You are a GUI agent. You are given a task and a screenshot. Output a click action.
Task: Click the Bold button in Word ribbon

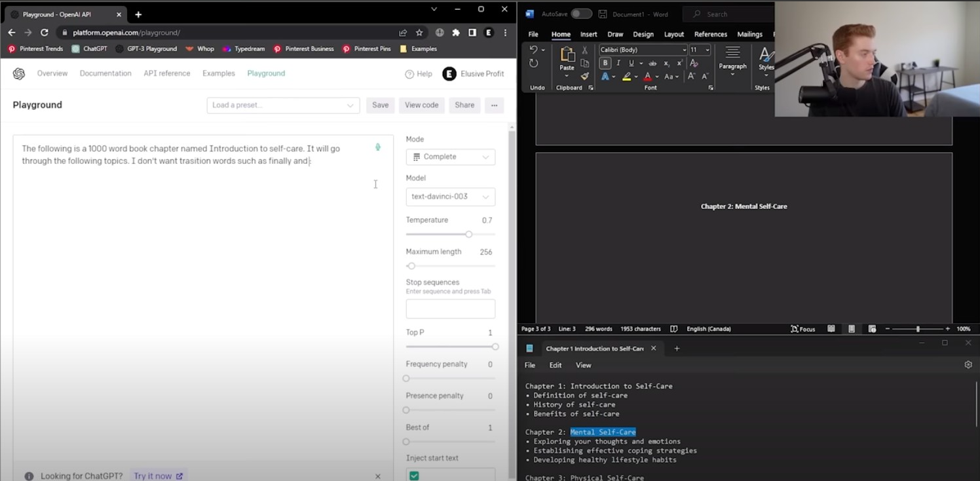(x=605, y=64)
